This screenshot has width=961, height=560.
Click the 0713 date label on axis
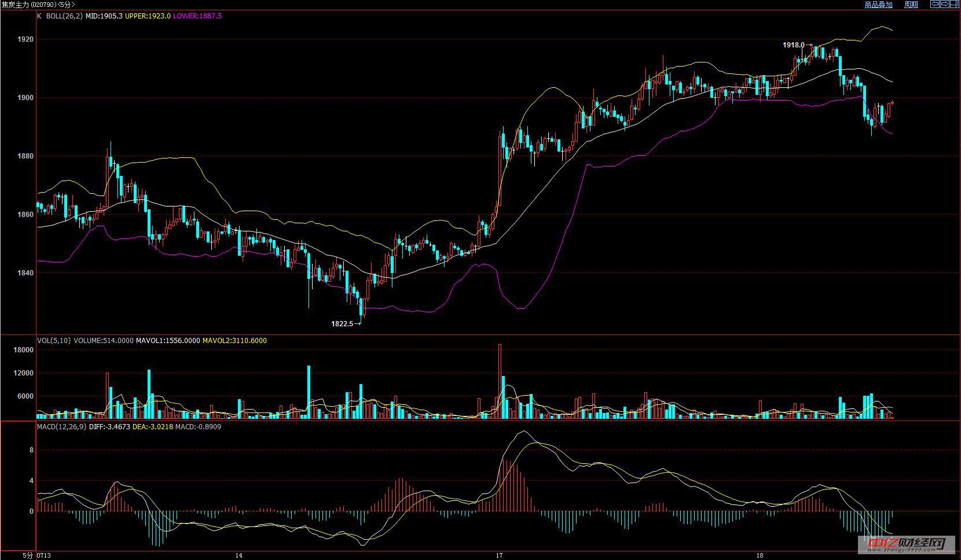pyautogui.click(x=44, y=556)
